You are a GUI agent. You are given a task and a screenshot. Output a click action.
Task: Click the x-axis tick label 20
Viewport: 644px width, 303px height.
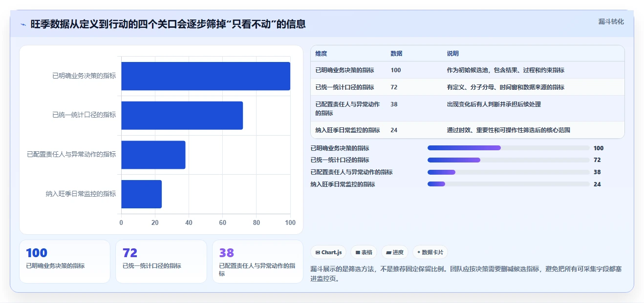[155, 222]
